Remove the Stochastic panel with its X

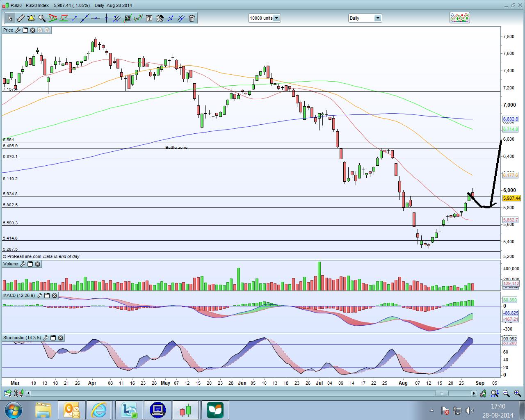point(61,338)
